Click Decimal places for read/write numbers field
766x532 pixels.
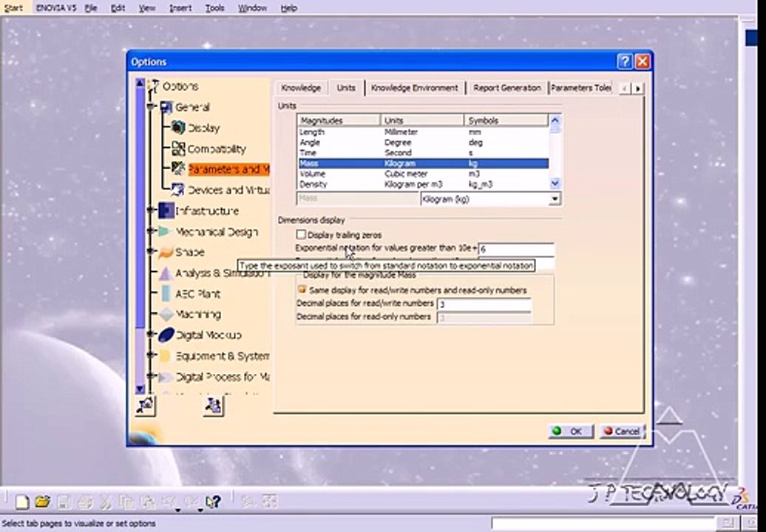click(x=484, y=304)
